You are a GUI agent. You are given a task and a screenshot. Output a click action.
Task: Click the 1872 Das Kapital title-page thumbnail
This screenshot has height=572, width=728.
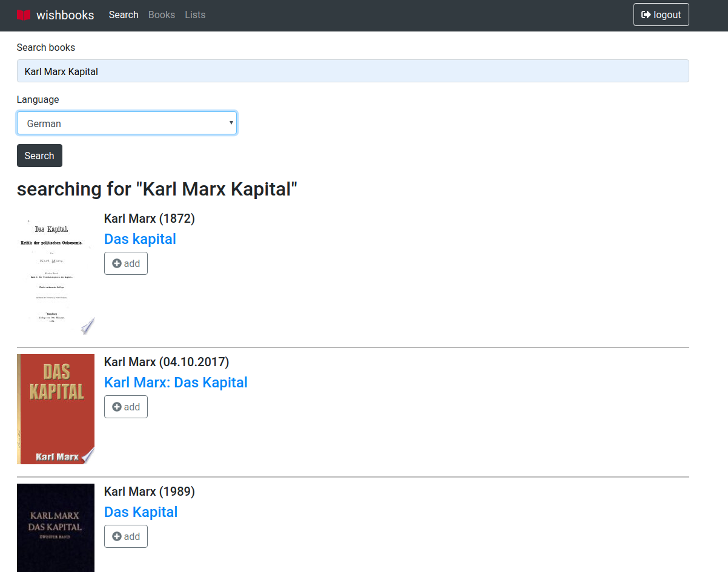coord(56,274)
